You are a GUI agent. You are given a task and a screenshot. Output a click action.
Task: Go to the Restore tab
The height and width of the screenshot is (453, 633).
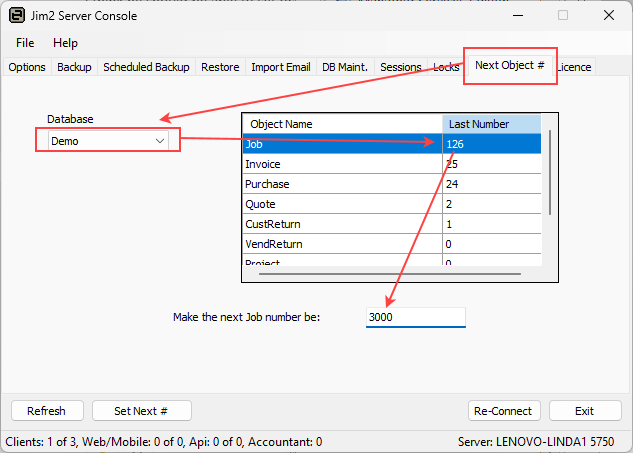(x=220, y=67)
